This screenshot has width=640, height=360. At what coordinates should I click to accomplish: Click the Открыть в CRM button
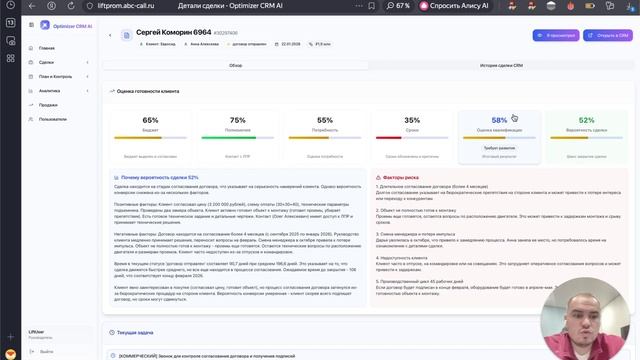pyautogui.click(x=608, y=36)
